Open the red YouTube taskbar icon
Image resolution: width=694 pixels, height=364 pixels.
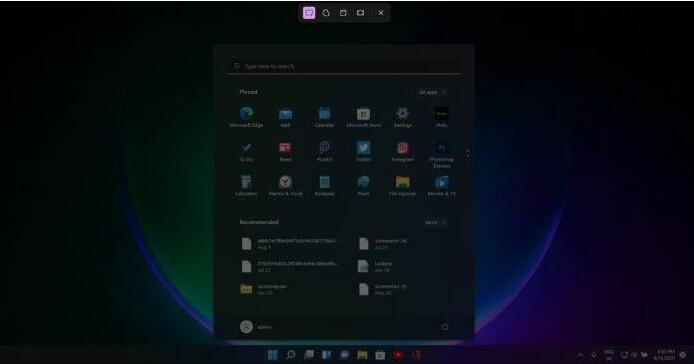398,355
